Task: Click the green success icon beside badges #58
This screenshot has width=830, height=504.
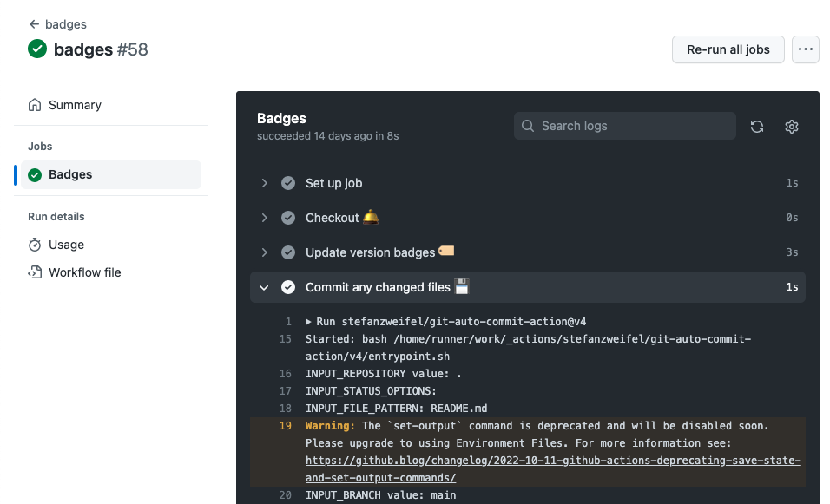Action: point(37,49)
